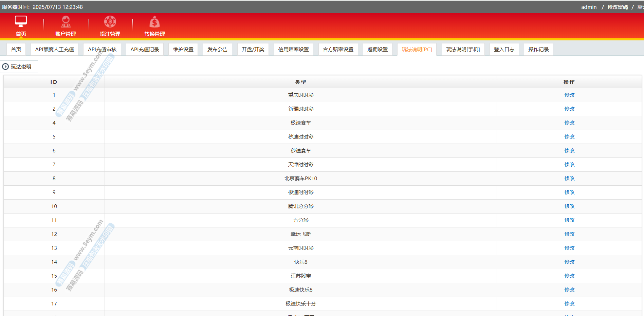Click the 玩法说明 circled arrow icon
Screen dimensions: 644x316
click(5, 67)
